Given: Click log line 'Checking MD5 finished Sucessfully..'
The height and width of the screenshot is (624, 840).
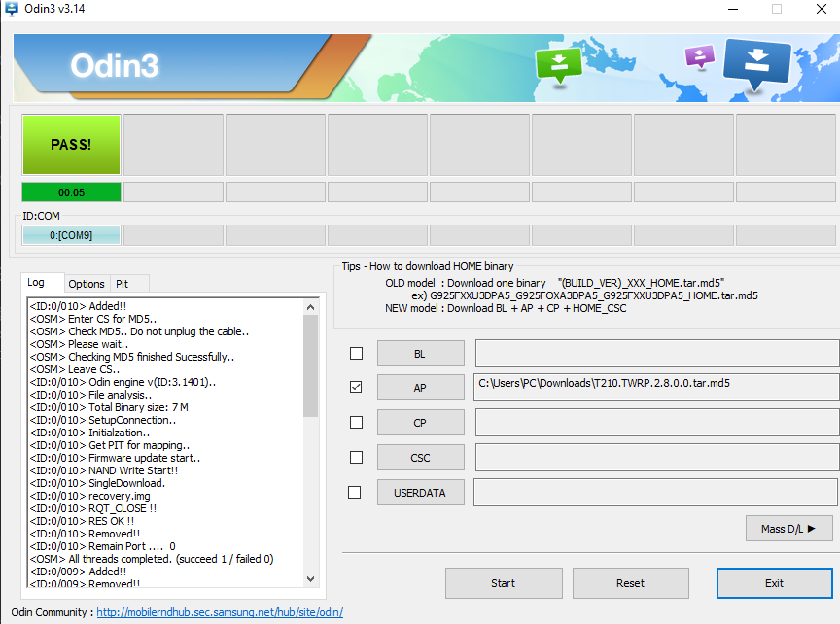Looking at the screenshot, I should [132, 358].
